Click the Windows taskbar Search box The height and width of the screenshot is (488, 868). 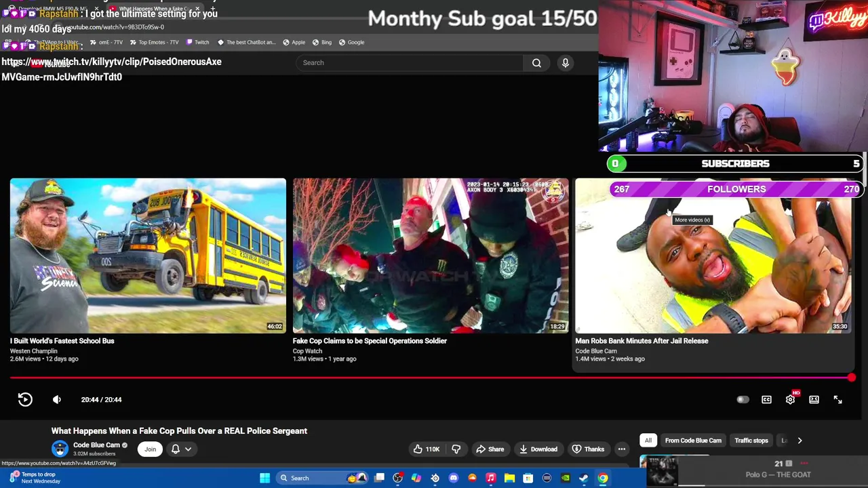(322, 478)
